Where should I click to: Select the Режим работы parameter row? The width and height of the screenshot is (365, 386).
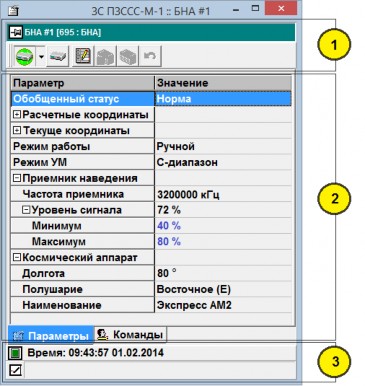pyautogui.click(x=83, y=146)
